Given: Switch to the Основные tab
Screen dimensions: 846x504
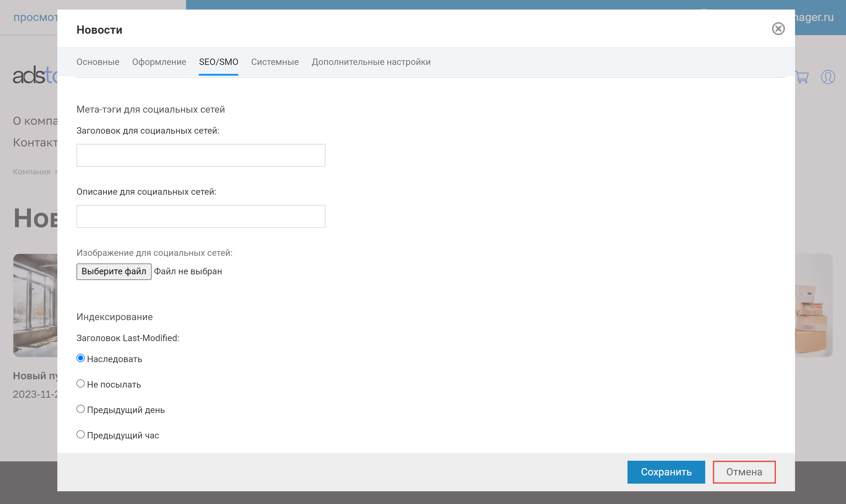Looking at the screenshot, I should tap(98, 62).
